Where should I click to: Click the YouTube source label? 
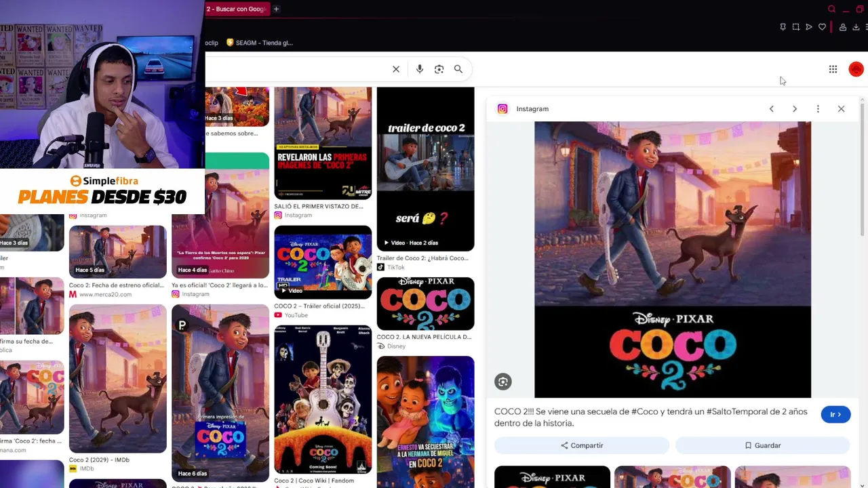296,315
